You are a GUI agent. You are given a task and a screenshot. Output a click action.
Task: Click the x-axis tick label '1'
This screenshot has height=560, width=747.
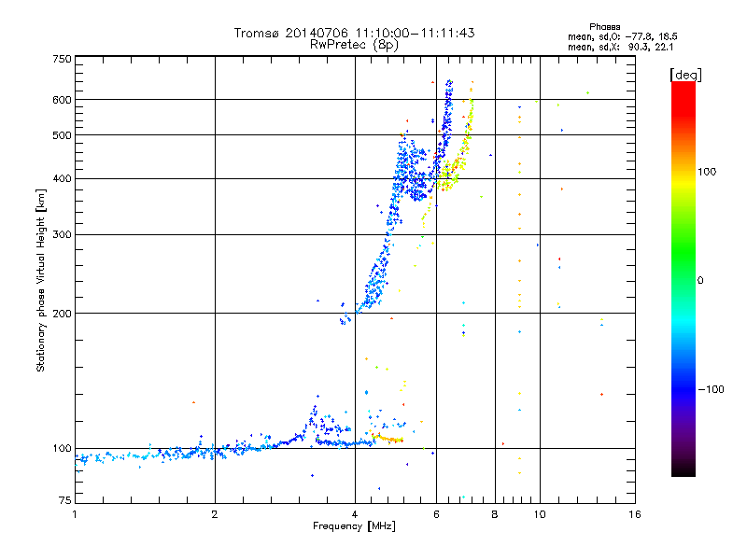point(75,514)
